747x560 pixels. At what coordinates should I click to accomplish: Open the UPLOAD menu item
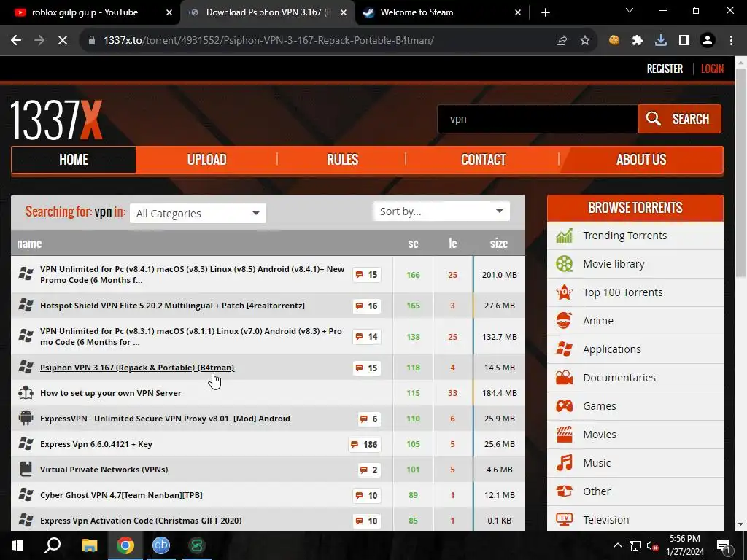206,160
